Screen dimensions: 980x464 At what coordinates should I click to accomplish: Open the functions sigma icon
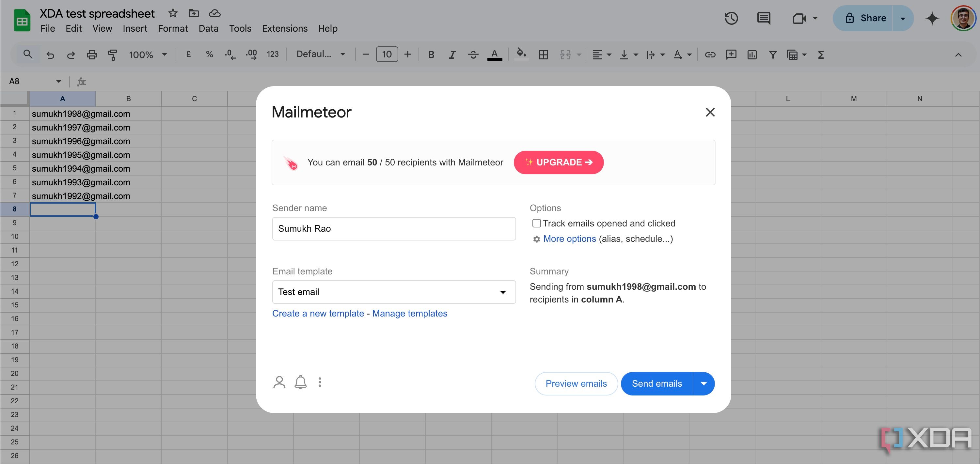point(821,55)
